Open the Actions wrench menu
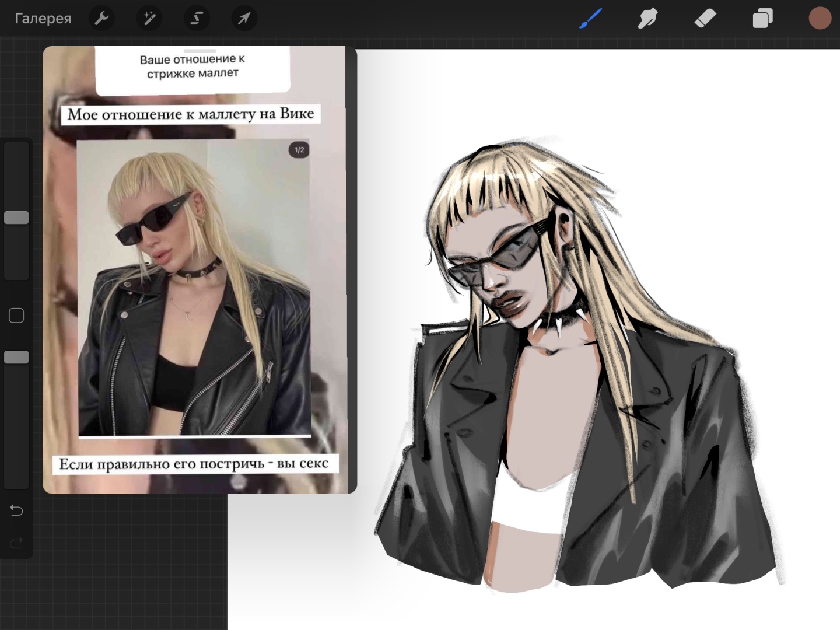The width and height of the screenshot is (840, 630). (x=101, y=19)
